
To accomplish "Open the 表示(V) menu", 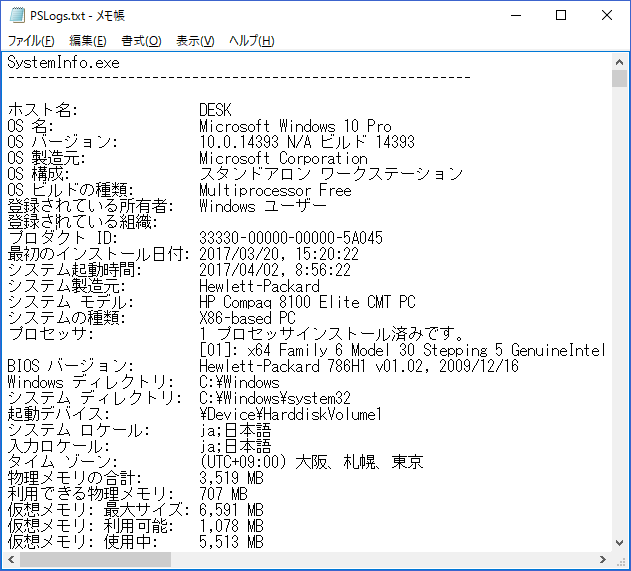I will pyautogui.click(x=195, y=41).
